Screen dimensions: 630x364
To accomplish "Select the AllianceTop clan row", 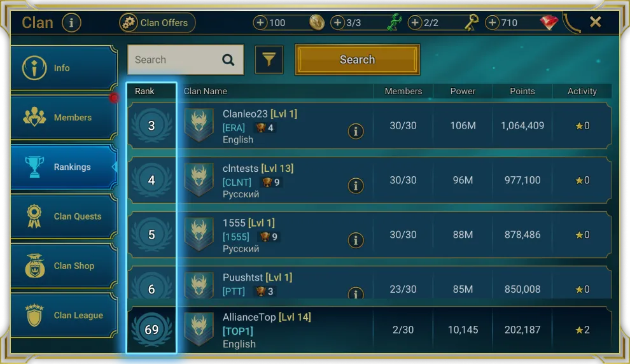I will point(369,330).
